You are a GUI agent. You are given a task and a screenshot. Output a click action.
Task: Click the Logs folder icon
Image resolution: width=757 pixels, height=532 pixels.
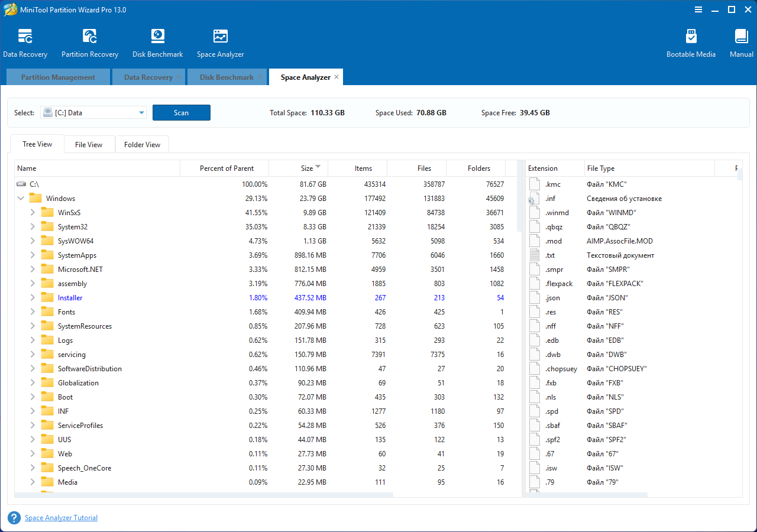pos(47,340)
